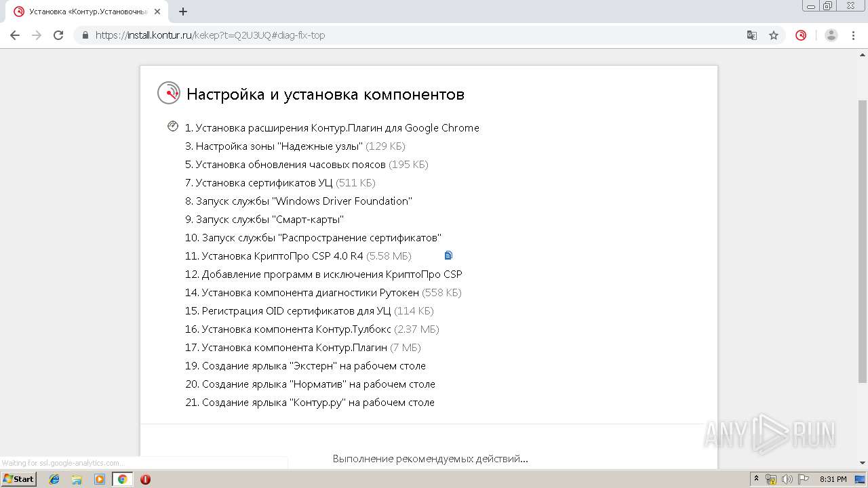Open the Kontur plugin extension icon
Viewport: 868px width, 488px height.
click(801, 35)
